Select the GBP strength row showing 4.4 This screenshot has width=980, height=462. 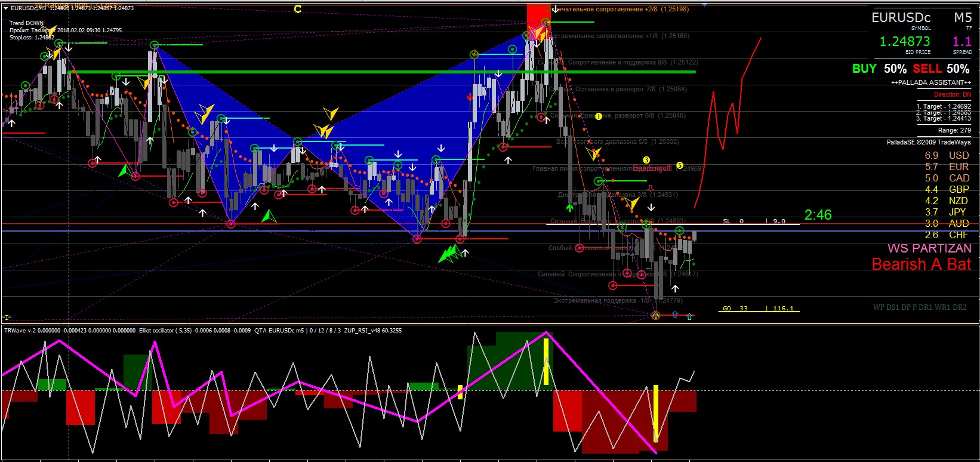tap(947, 190)
